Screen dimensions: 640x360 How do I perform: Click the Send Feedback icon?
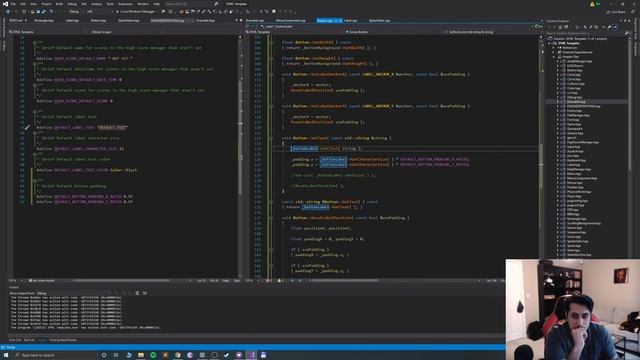tap(633, 12)
